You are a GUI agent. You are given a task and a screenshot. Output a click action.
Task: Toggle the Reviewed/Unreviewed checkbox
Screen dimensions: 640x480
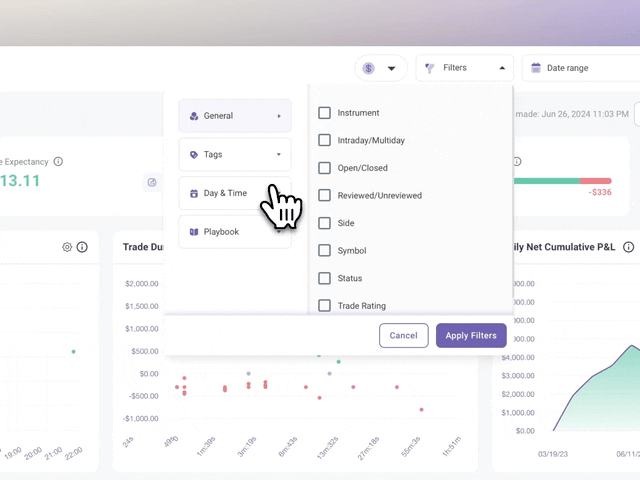[x=324, y=196]
